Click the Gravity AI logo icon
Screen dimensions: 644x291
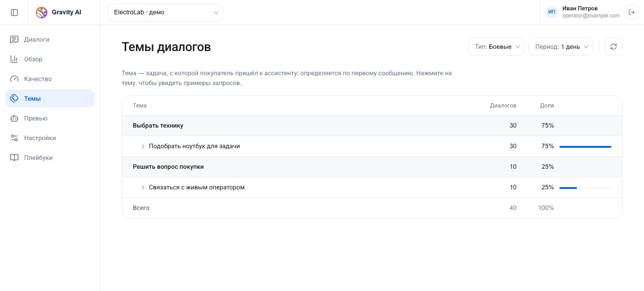[42, 13]
